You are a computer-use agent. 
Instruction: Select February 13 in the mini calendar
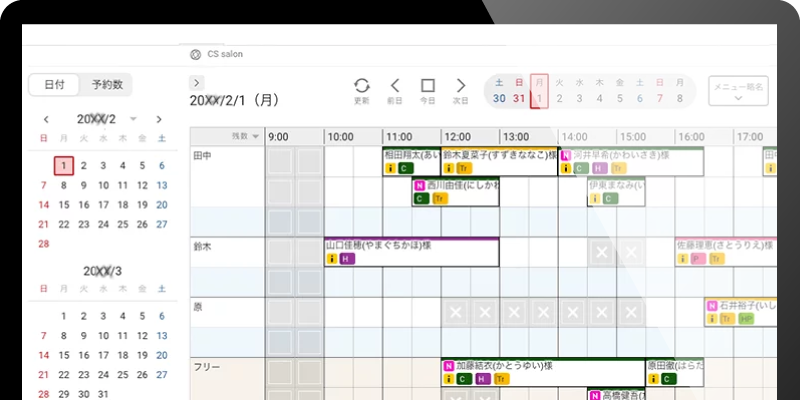162,185
